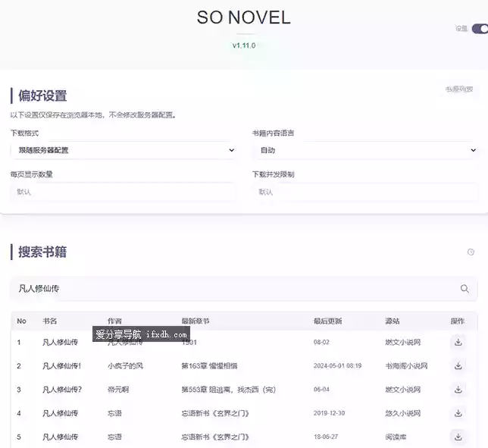Click the 作者 column header
This screenshot has width=488, height=448.
(114, 321)
